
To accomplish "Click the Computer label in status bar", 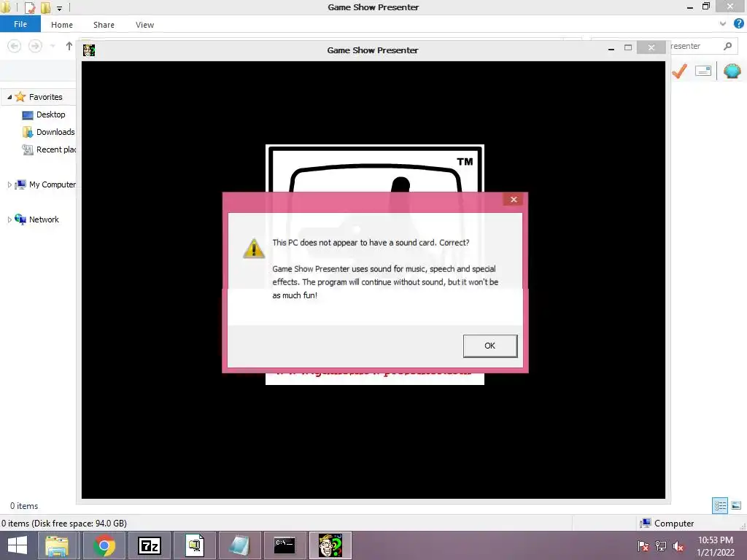I will coord(673,524).
